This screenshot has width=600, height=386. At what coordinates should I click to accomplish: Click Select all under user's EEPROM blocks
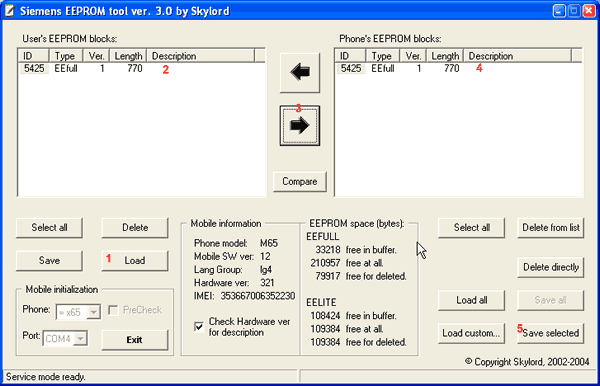(x=49, y=228)
